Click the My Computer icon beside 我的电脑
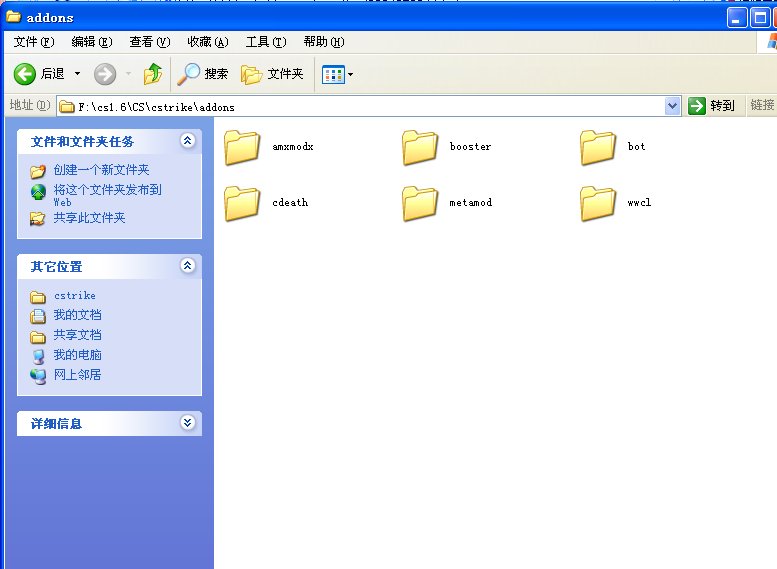The width and height of the screenshot is (777, 569). [x=38, y=357]
